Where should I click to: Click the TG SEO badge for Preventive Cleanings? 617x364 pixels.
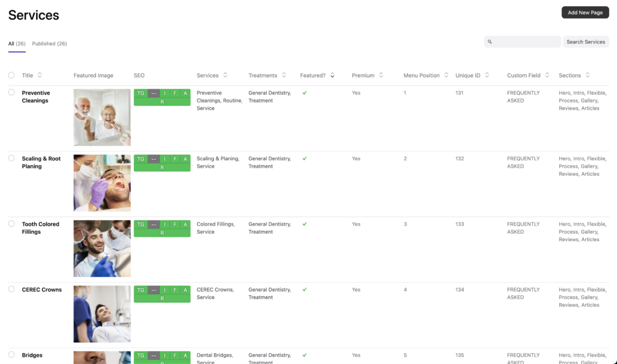point(141,93)
